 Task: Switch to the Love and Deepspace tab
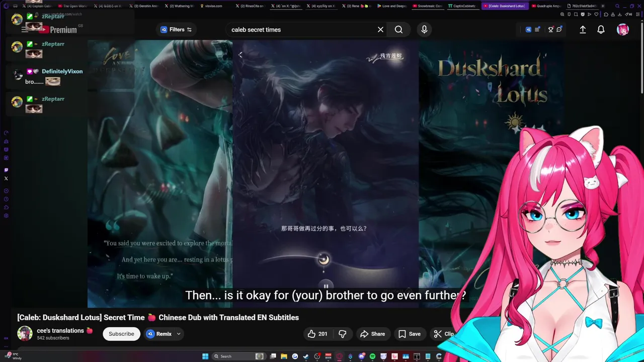(x=392, y=6)
